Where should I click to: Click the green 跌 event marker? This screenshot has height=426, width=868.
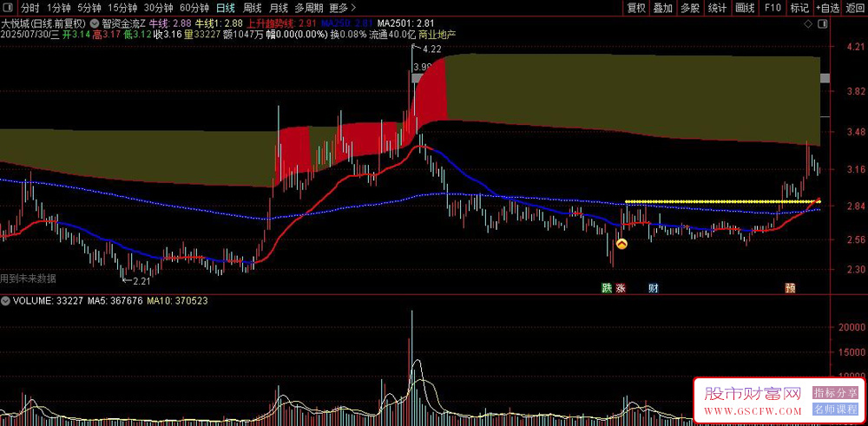(x=608, y=288)
